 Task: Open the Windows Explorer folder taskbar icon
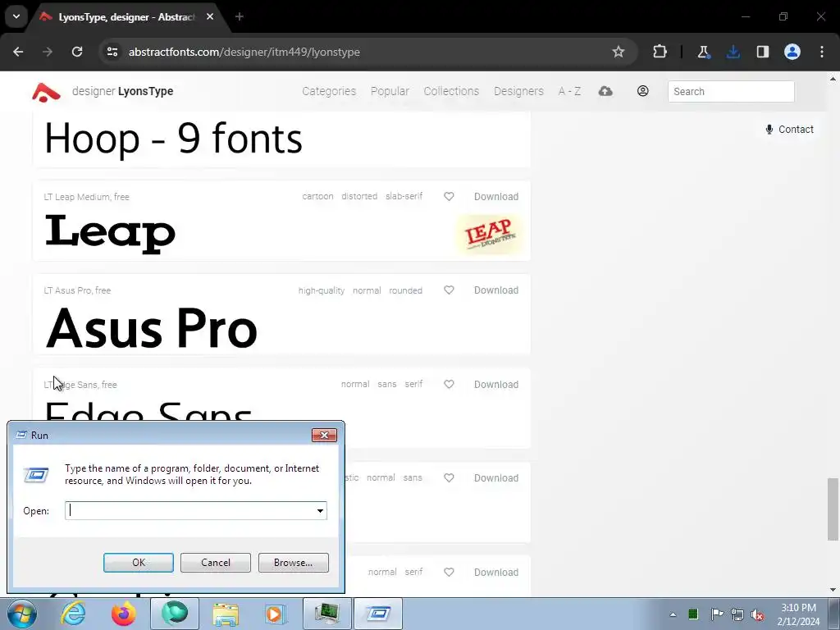(226, 614)
